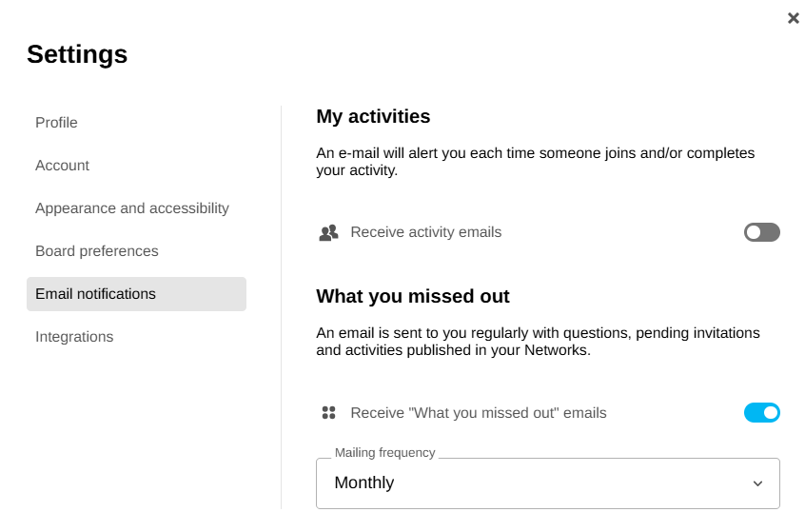Click the Settings title text

[x=77, y=54]
